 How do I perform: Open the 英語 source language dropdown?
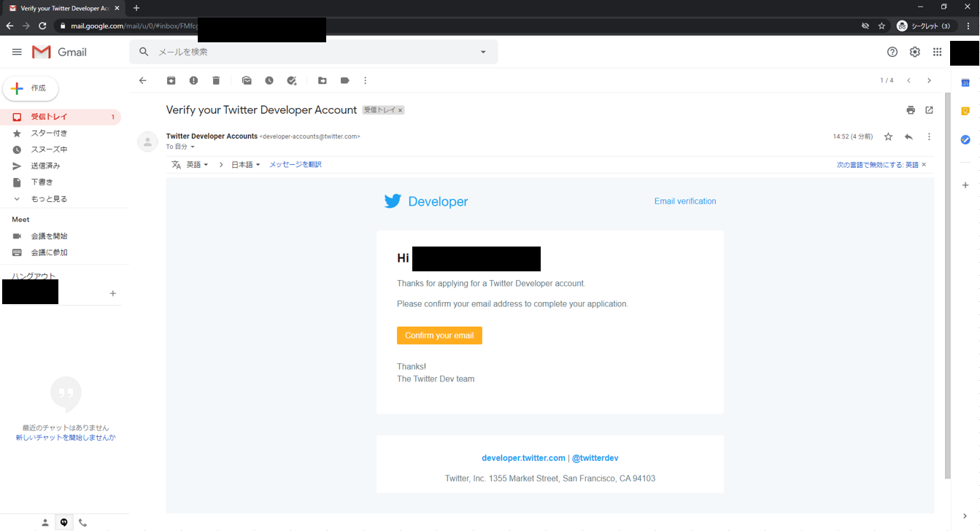coord(197,165)
